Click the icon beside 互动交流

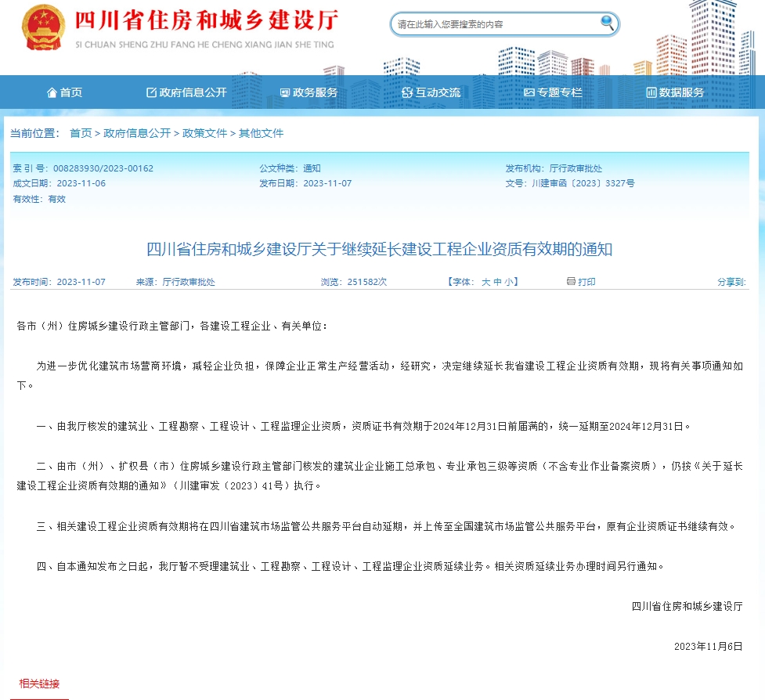point(407,92)
